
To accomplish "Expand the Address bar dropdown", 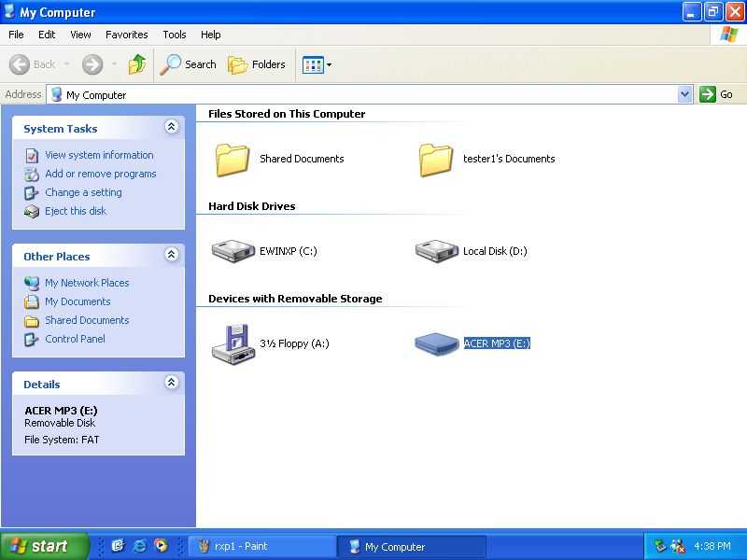I will [x=684, y=94].
